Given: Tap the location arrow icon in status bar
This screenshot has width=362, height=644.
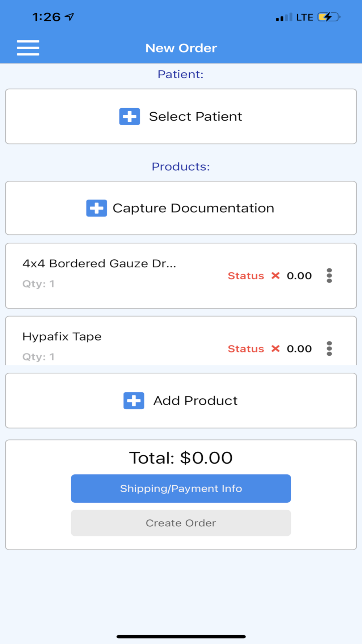Looking at the screenshot, I should 70,17.
